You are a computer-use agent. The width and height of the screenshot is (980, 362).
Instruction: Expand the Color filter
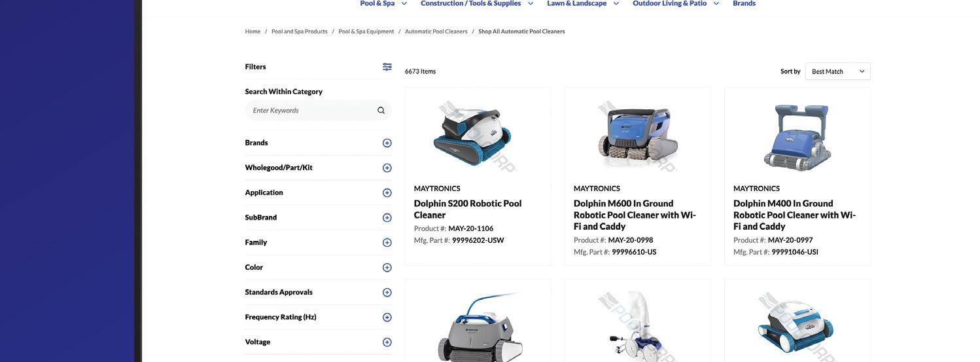pyautogui.click(x=387, y=268)
